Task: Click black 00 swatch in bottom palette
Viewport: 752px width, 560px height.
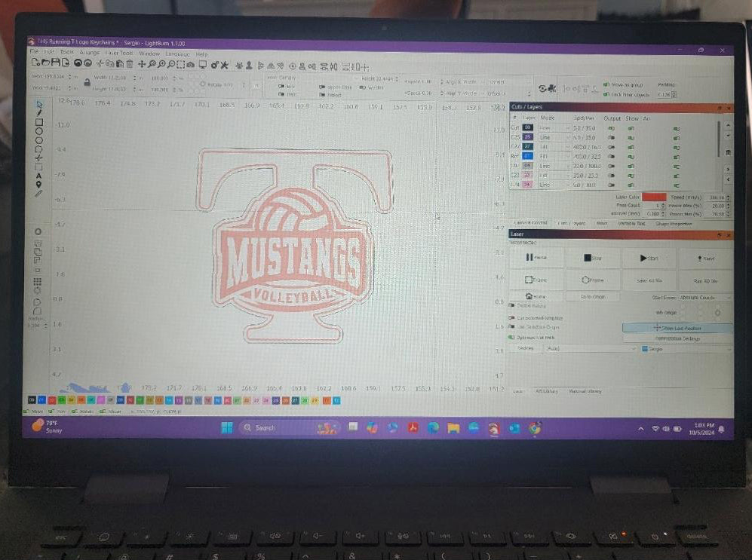Action: point(32,399)
